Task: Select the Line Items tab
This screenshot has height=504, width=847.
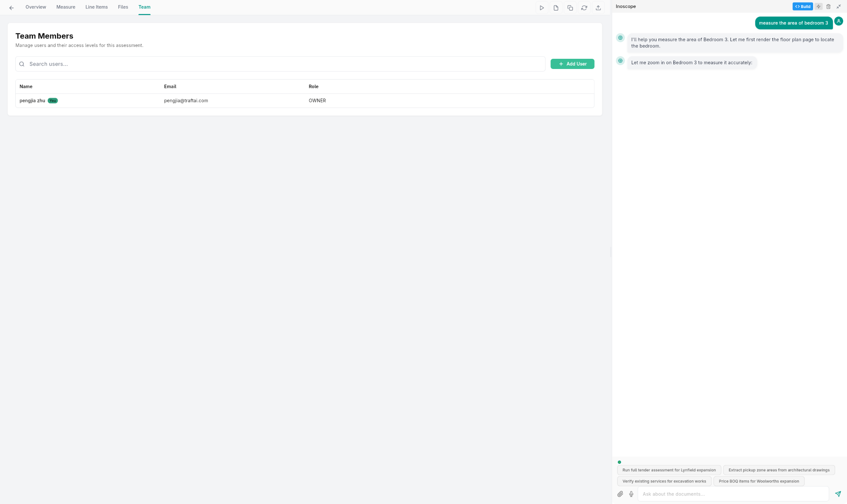Action: [96, 7]
